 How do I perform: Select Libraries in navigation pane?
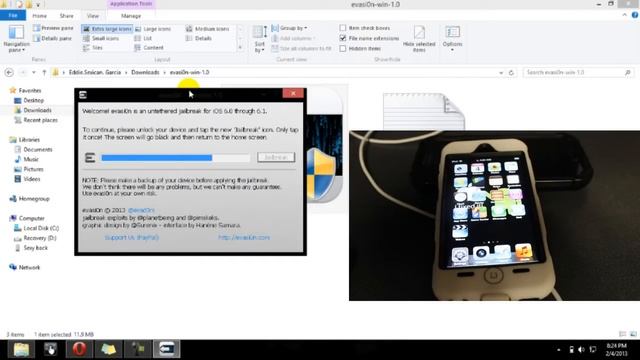(x=29, y=140)
